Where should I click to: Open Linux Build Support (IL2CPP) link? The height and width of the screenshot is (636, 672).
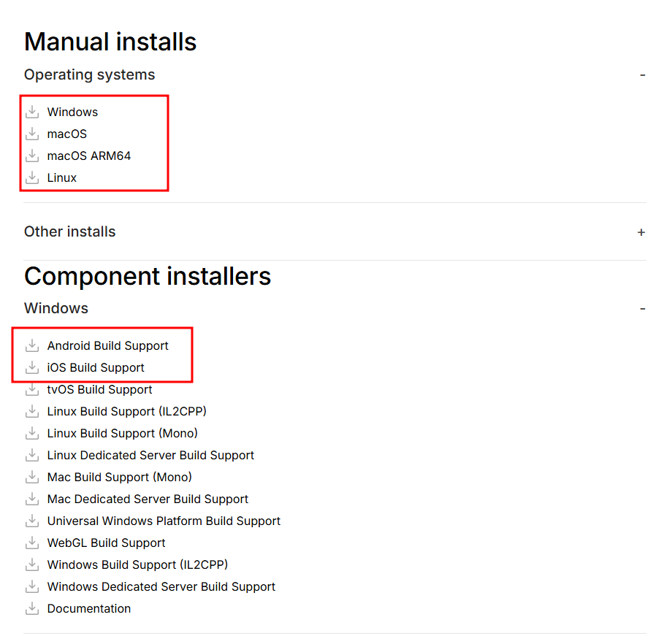(131, 411)
